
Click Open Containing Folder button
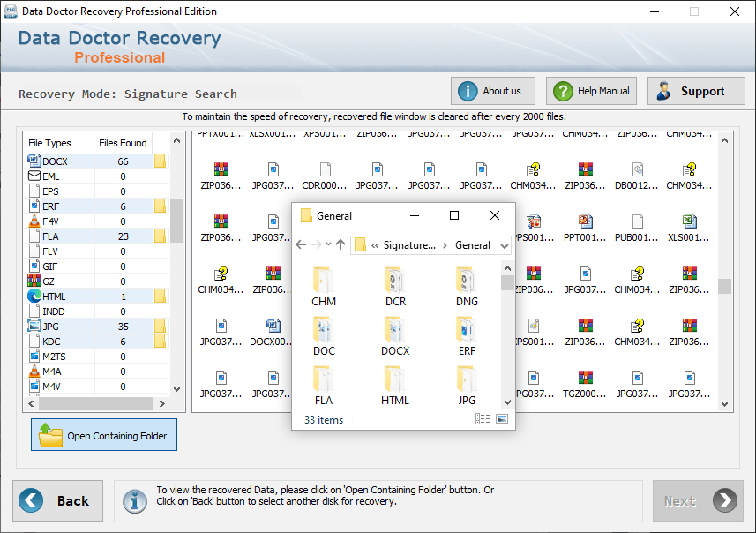104,435
